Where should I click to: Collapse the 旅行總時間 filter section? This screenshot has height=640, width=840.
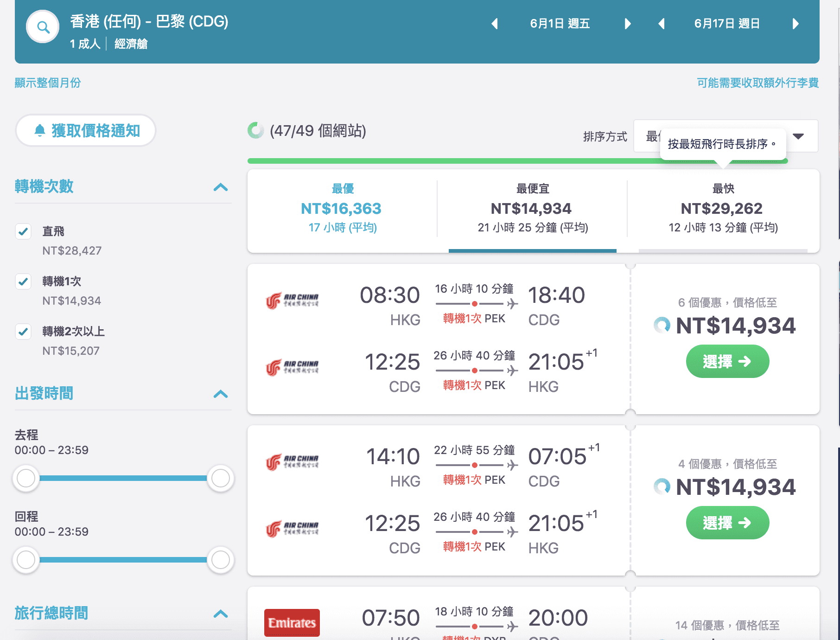point(221,614)
